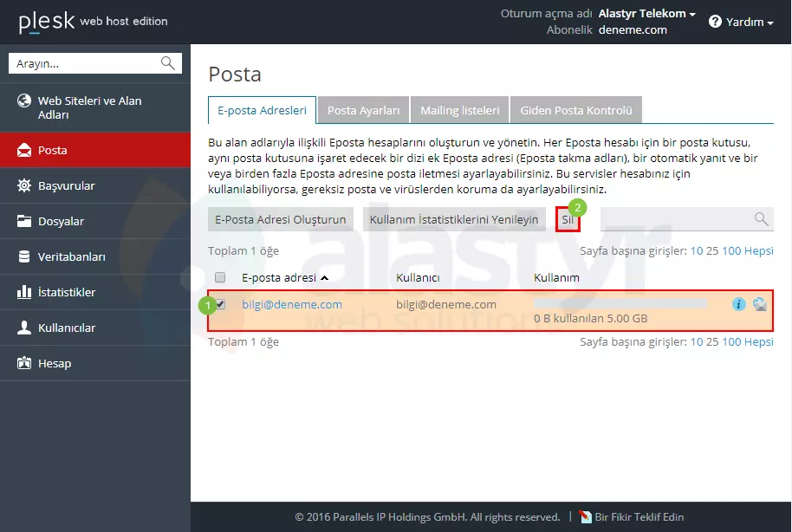The width and height of the screenshot is (792, 532).
Task: Show all entries with top Hepsi link
Action: 759,250
